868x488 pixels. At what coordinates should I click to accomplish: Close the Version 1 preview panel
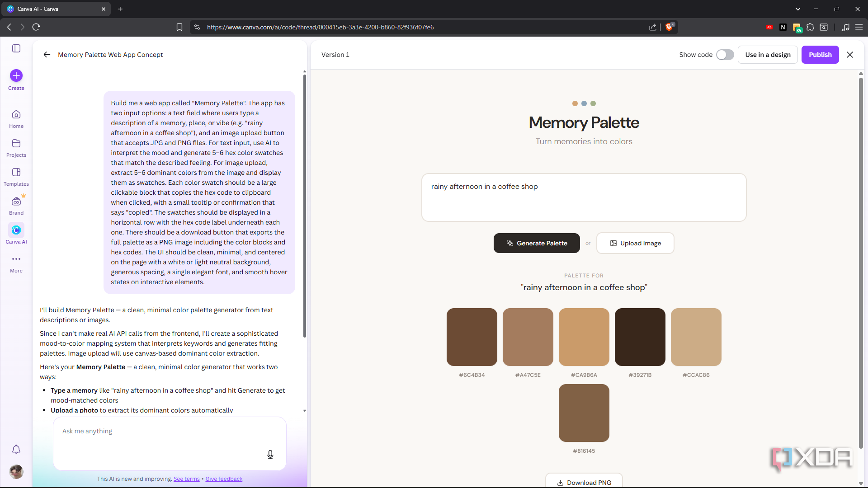pos(850,55)
